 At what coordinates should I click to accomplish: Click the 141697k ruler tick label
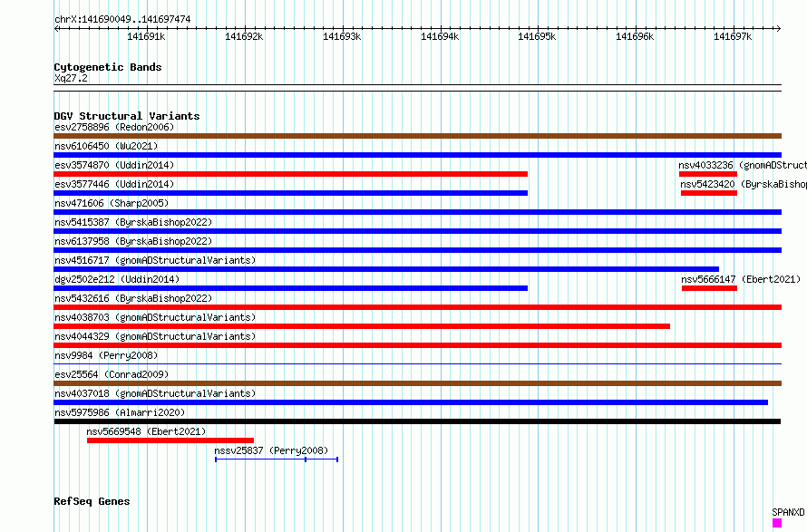point(733,36)
